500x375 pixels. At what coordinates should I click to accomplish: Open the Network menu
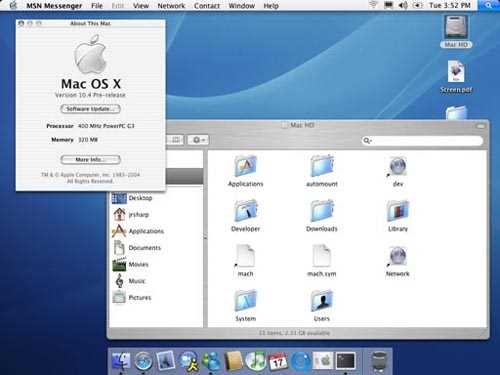(171, 6)
